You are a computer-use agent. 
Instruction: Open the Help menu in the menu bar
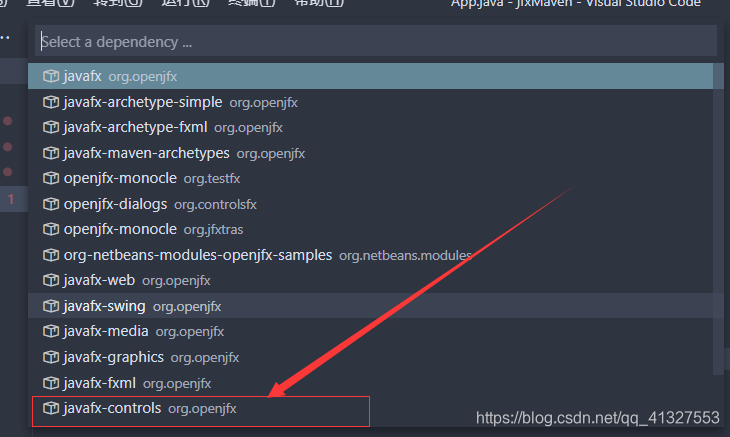(x=319, y=3)
